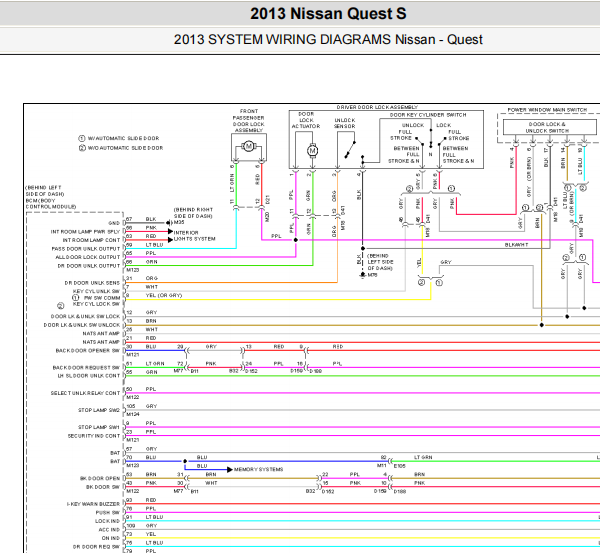
Task: Select the "KEY CYL LOCK SW" terminal
Action: pos(96,304)
